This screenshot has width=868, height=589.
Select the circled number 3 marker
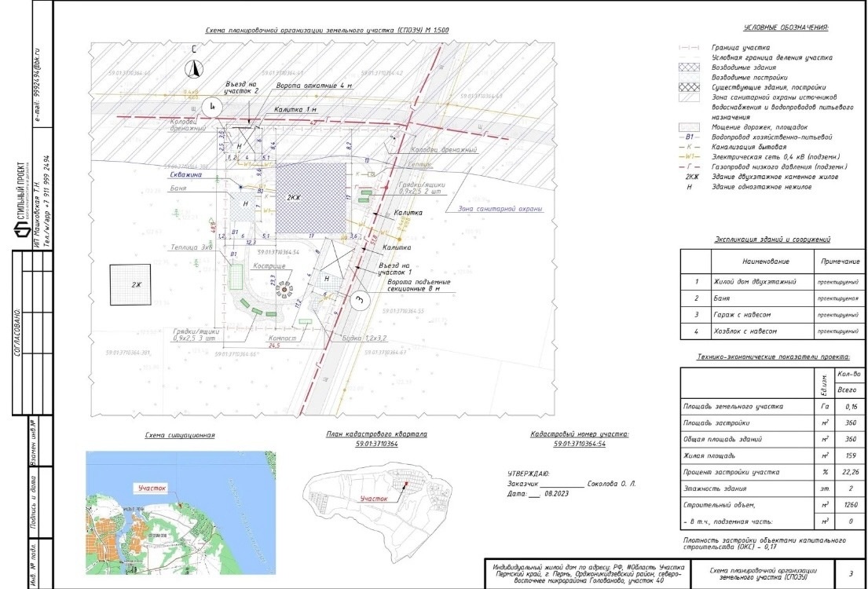(361, 300)
